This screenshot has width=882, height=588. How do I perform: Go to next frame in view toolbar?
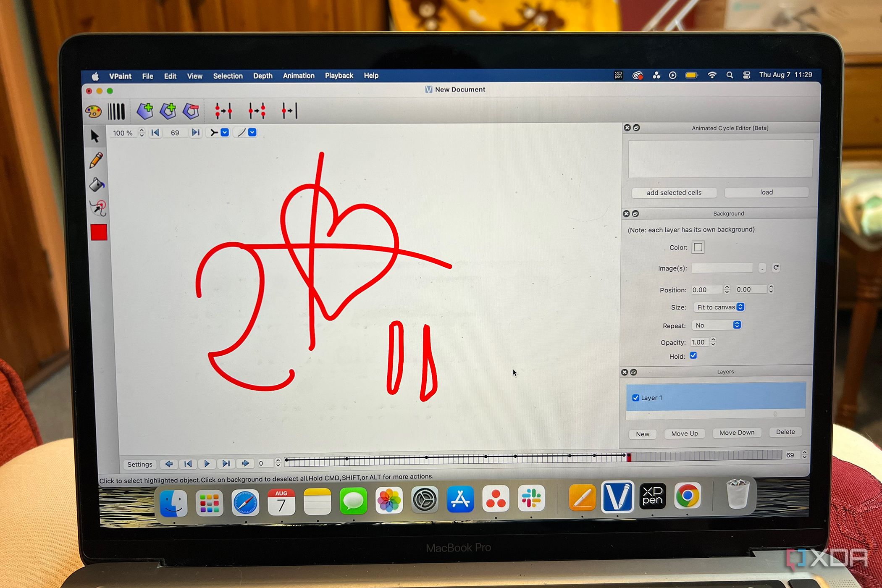coord(195,133)
